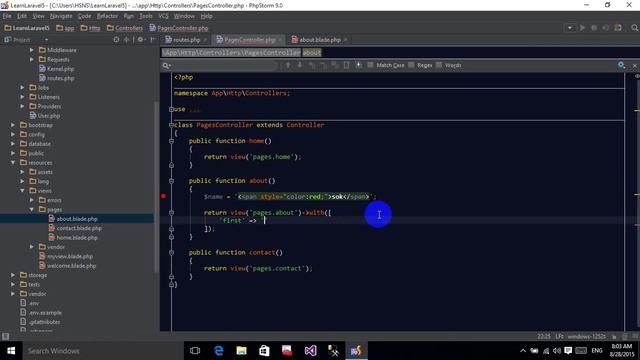Click the Task View taskbar icon
This screenshot has height=360, width=640.
tap(195, 351)
